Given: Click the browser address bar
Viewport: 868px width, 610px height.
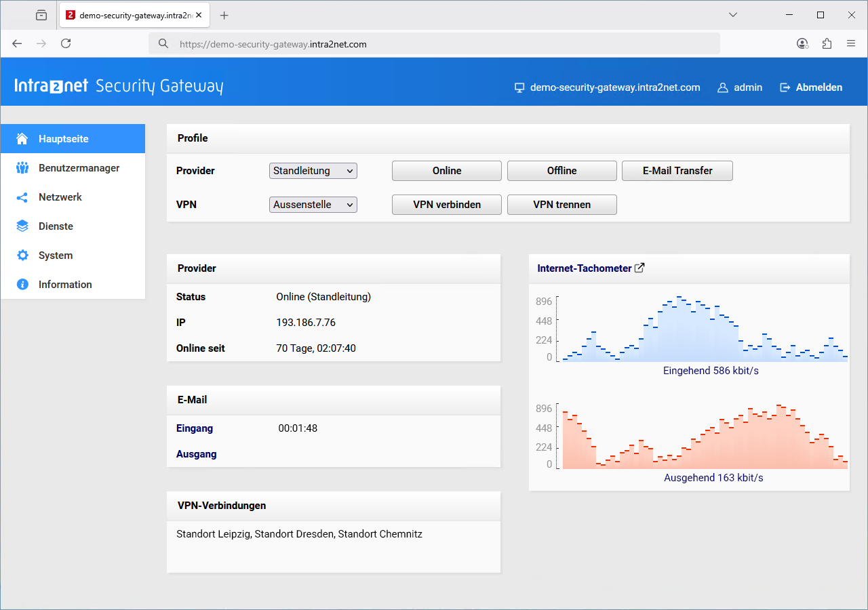Looking at the screenshot, I should 434,44.
